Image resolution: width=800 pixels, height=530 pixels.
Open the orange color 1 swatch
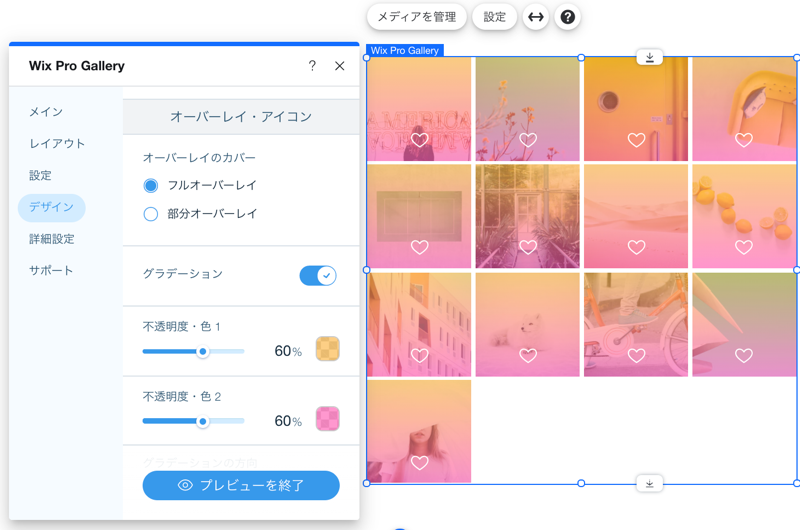pyautogui.click(x=328, y=349)
